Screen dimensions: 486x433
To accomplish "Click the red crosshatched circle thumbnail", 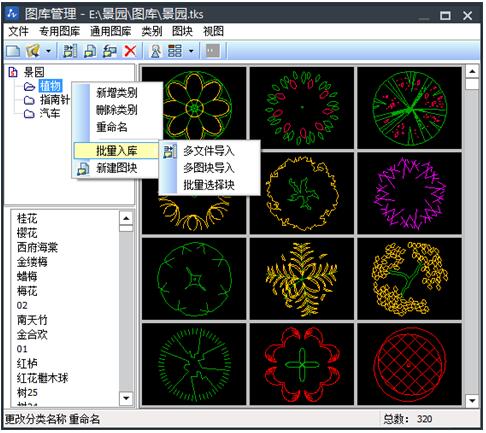I will pos(409,364).
